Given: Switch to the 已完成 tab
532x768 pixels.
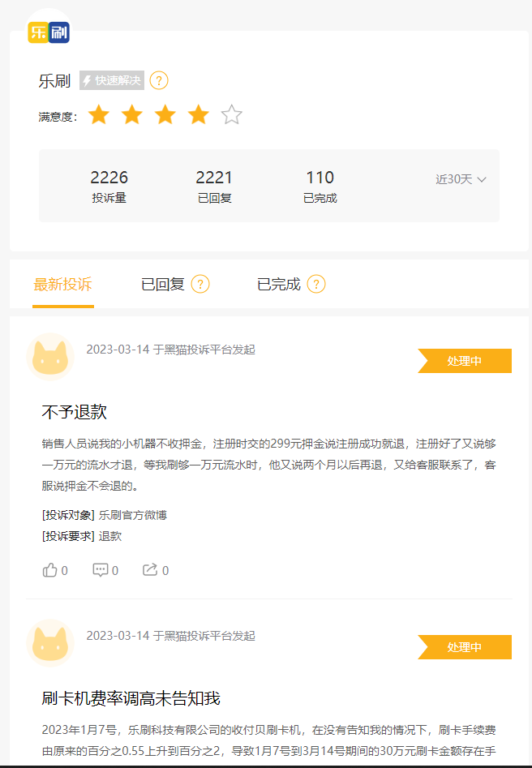Looking at the screenshot, I should [279, 284].
